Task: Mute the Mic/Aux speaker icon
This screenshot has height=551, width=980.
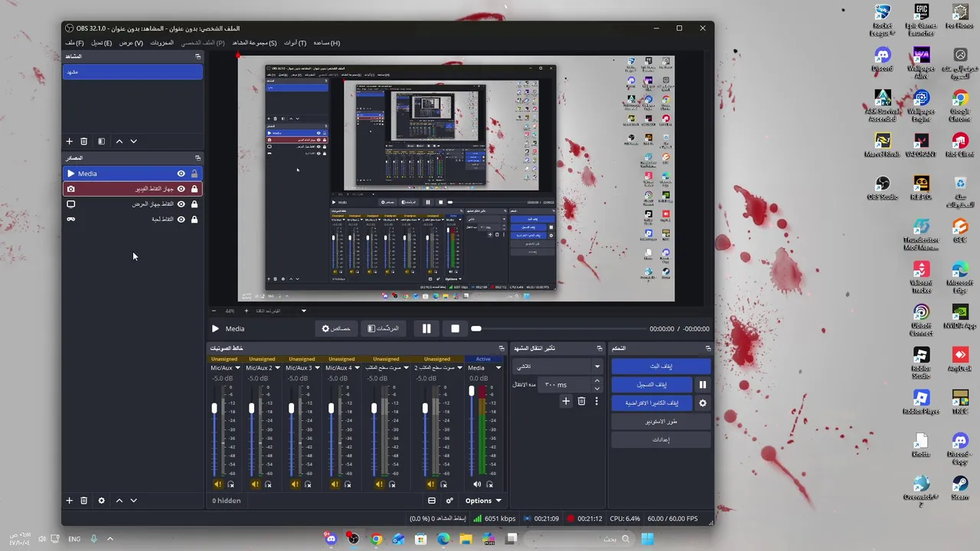Action: [x=217, y=484]
